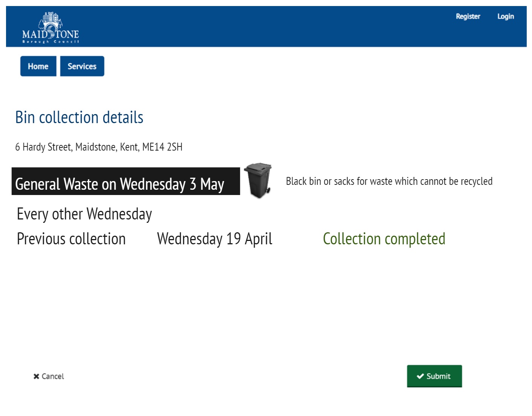The height and width of the screenshot is (416, 532).
Task: Click the Borough Council subtitle under logo
Action: [x=50, y=41]
